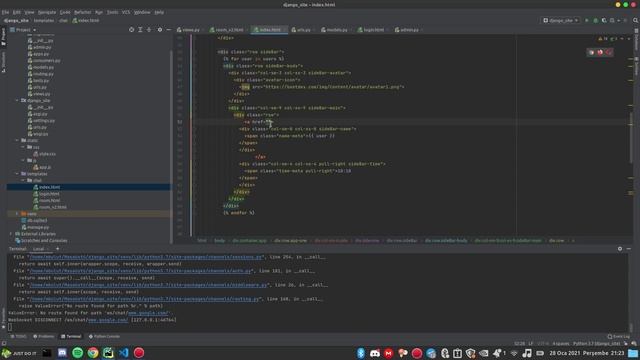Open the routing.py traceback link in terminal

144,299
